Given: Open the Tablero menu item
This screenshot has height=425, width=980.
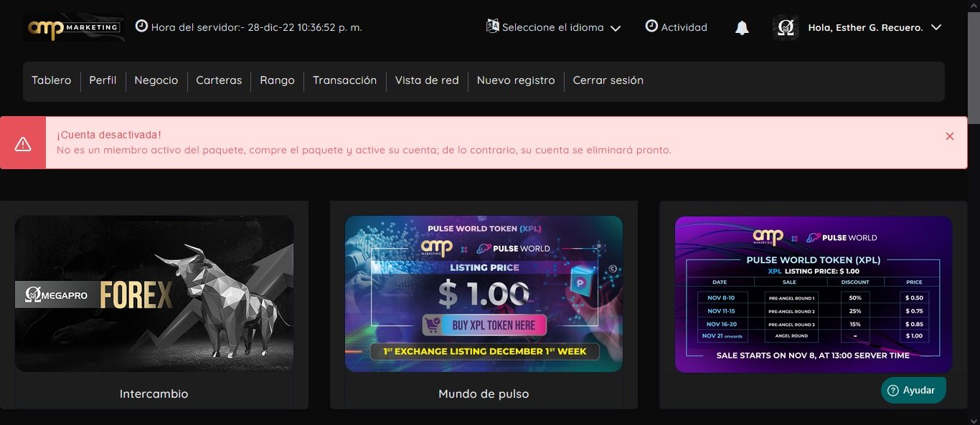Looking at the screenshot, I should click(52, 80).
